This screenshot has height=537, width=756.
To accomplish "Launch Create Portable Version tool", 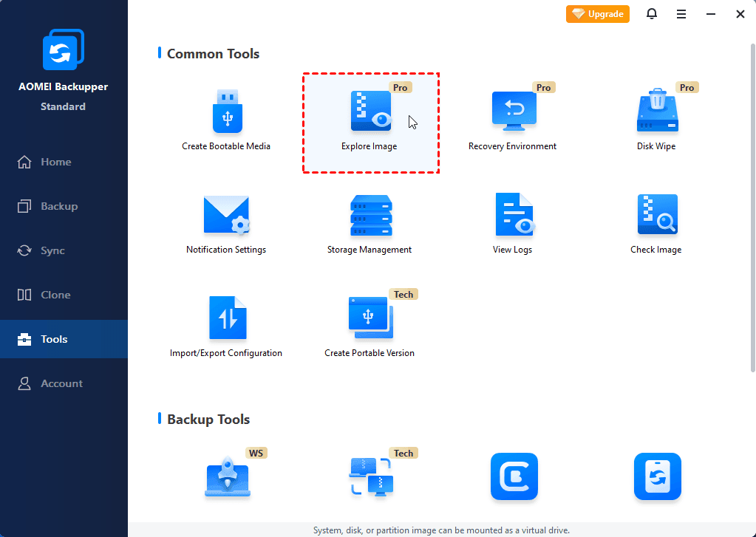I will [x=370, y=319].
